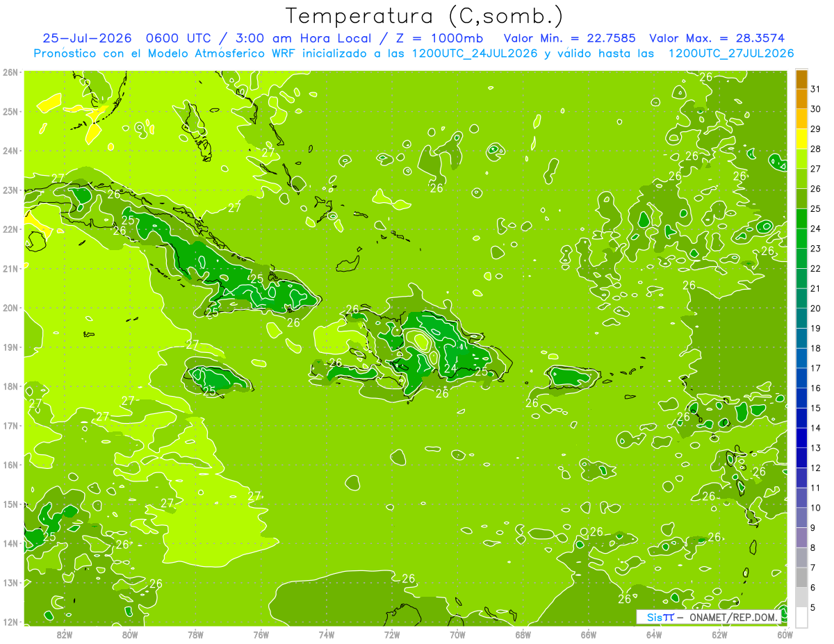Image resolution: width=834 pixels, height=644 pixels.
Task: Click the 74W longitude axis label
Action: click(x=327, y=634)
